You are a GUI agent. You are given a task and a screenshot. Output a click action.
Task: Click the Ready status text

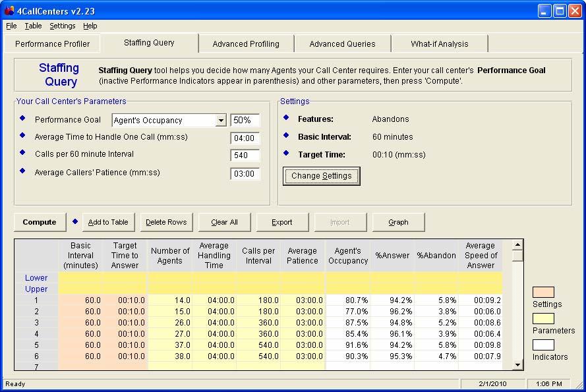pyautogui.click(x=15, y=384)
